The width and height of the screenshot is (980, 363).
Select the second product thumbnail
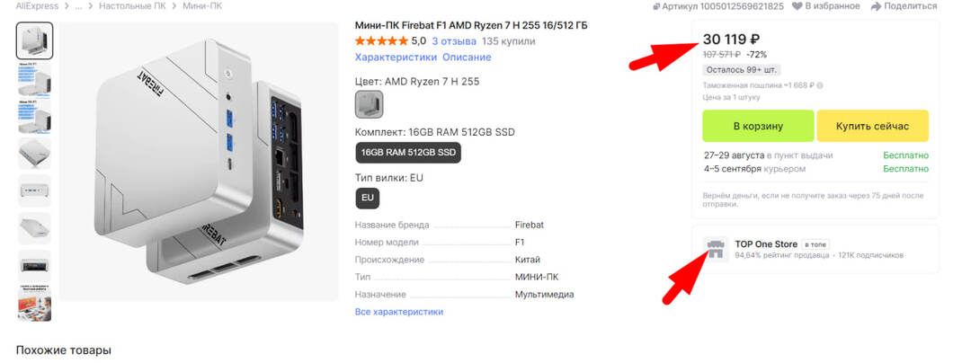point(34,79)
